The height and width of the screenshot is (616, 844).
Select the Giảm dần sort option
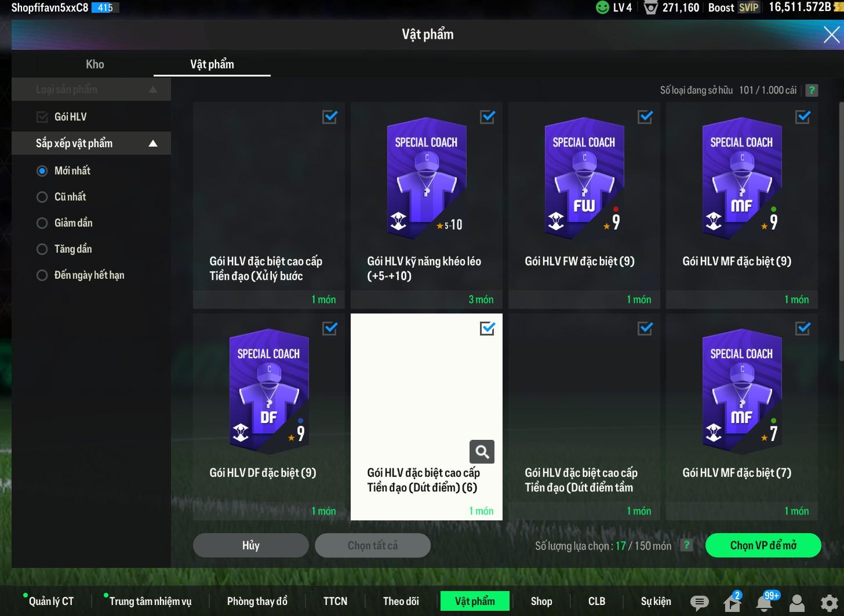[x=42, y=223]
